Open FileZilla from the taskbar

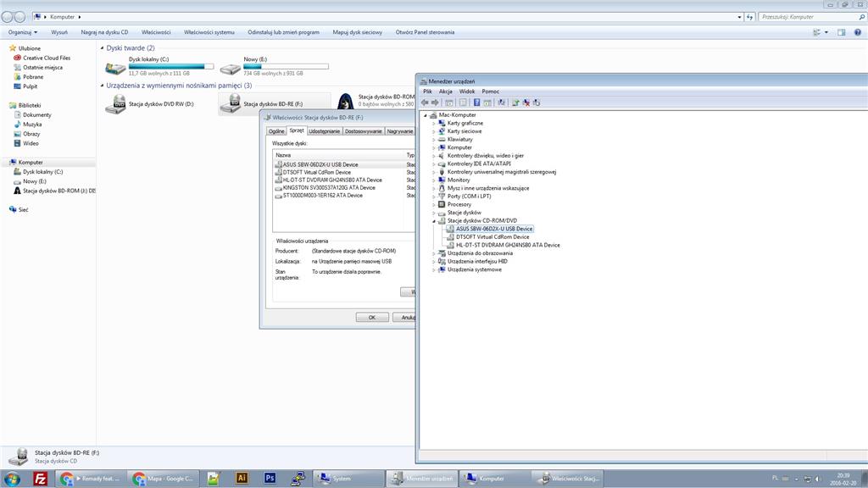(41, 478)
